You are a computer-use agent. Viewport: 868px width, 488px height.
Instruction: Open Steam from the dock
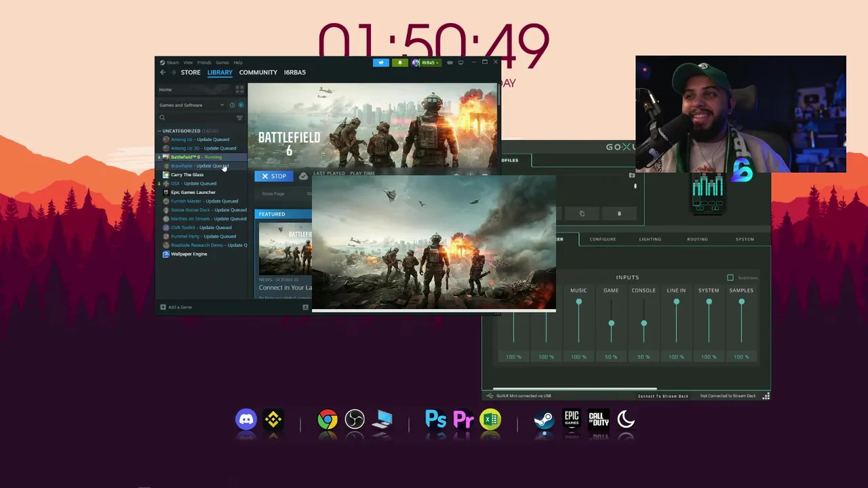coord(544,420)
